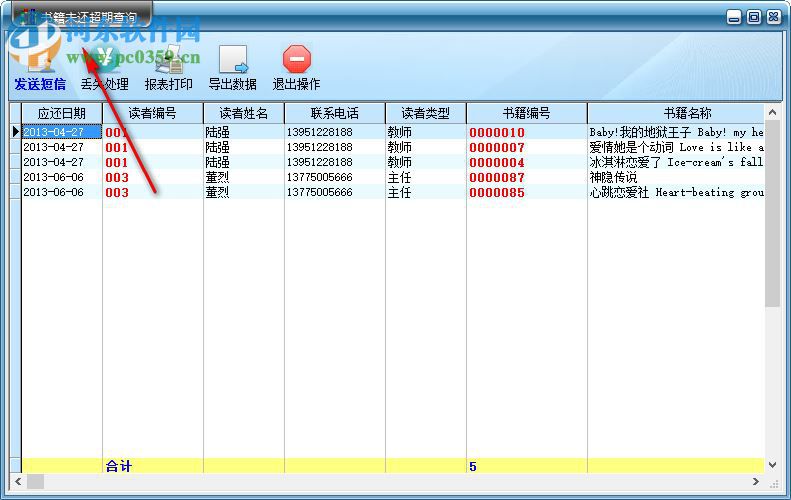Select book number cell 0000004
The height and width of the screenshot is (500, 791).
(x=527, y=162)
